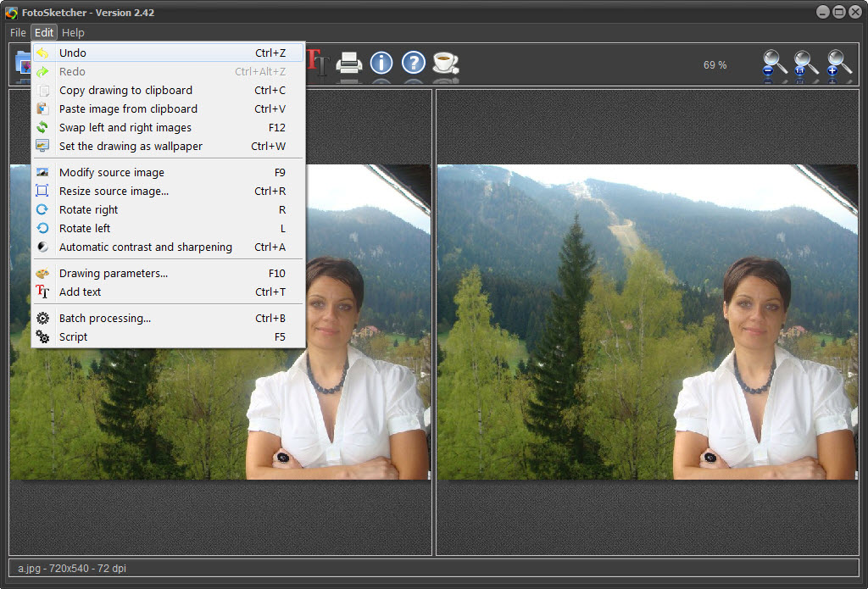Open the blue info icon

coord(381,63)
